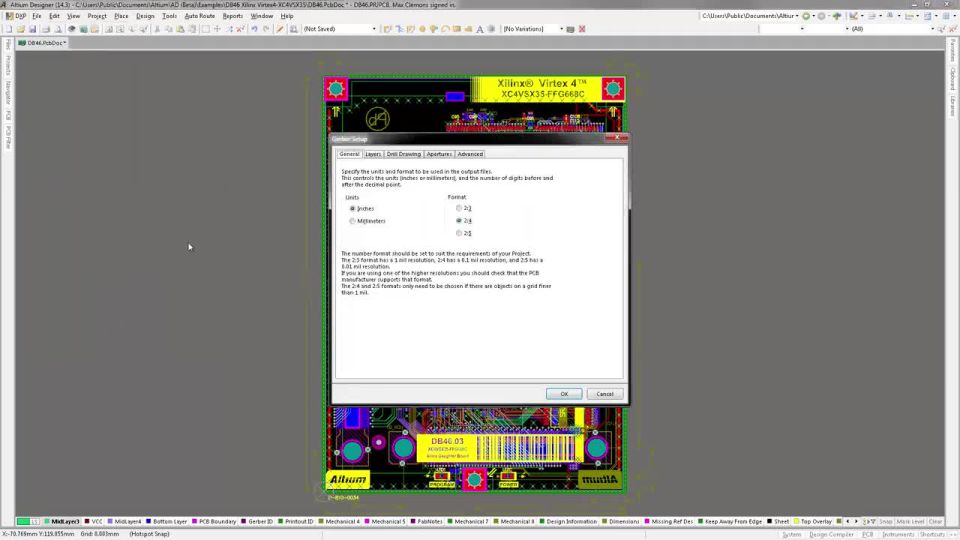Select the 2:5 format radio button
This screenshot has width=960, height=540.
459,233
